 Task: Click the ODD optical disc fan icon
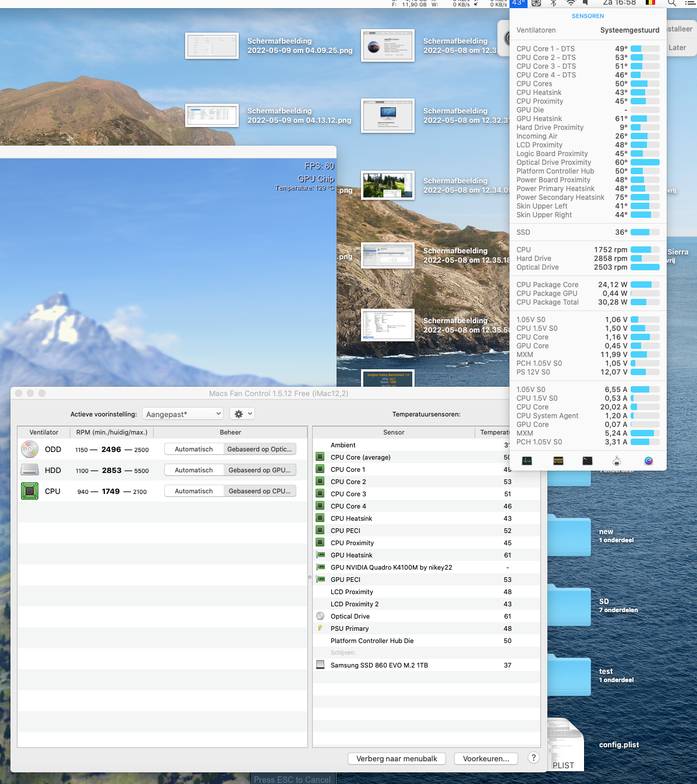coord(30,449)
